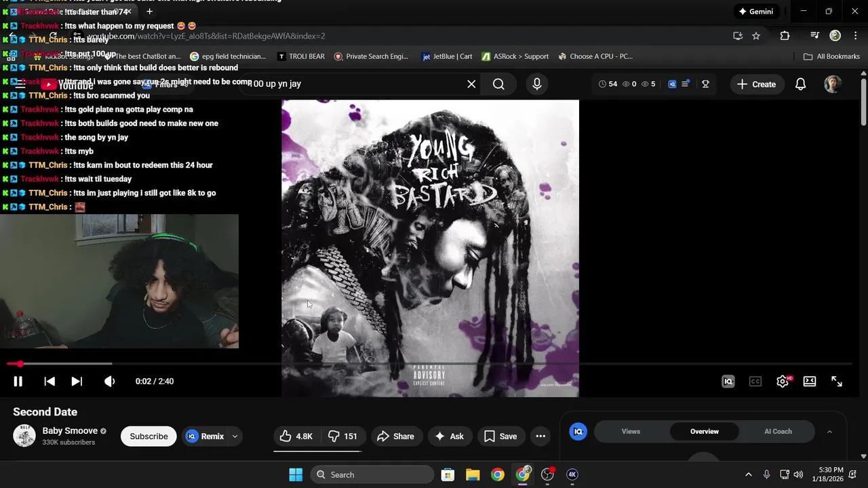The image size is (868, 488).
Task: Install app icon in address bar
Action: point(738,36)
